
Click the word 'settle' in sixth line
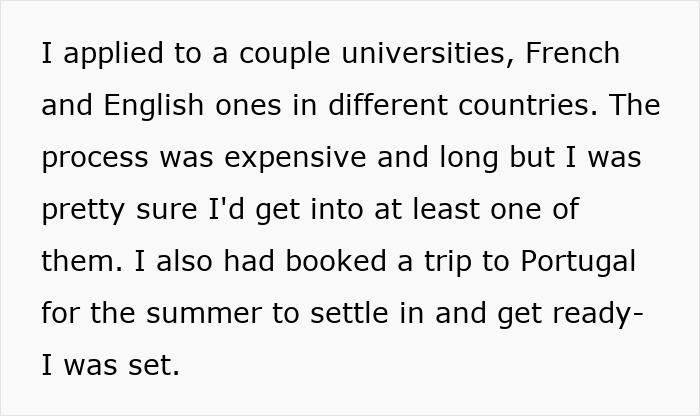click(349, 314)
